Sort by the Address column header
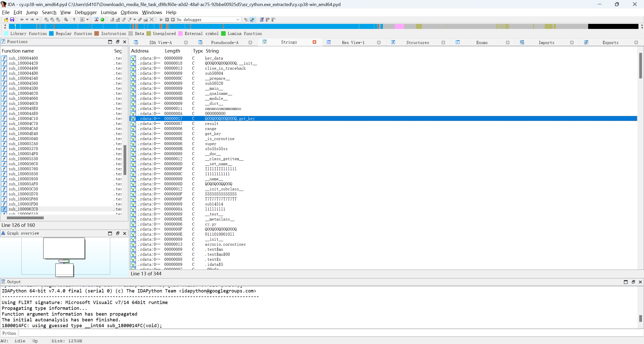Viewport: 644px width, 344px height. coord(146,51)
